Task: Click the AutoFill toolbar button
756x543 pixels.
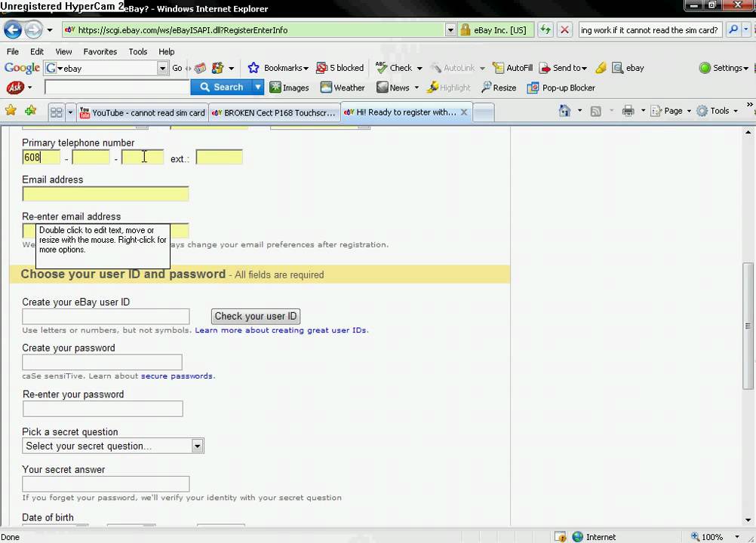Action: [512, 68]
